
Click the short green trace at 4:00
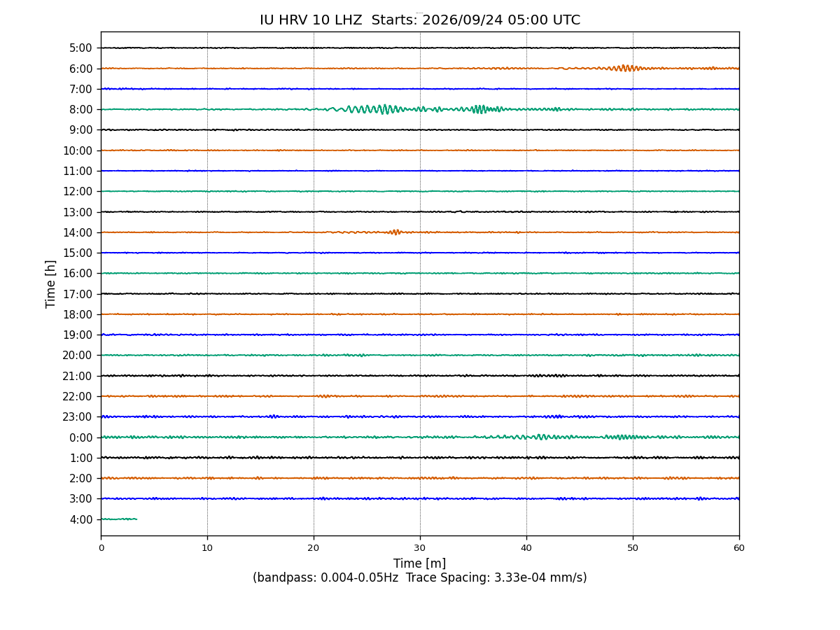click(119, 519)
